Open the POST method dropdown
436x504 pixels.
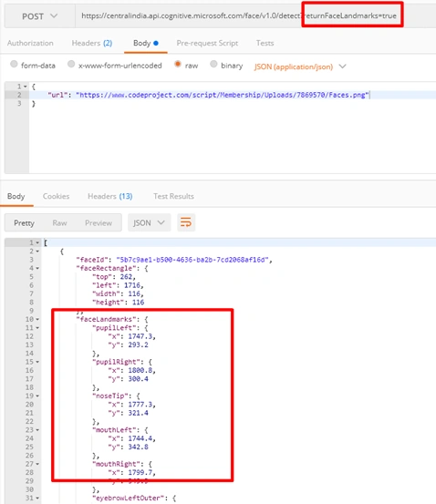pyautogui.click(x=40, y=16)
